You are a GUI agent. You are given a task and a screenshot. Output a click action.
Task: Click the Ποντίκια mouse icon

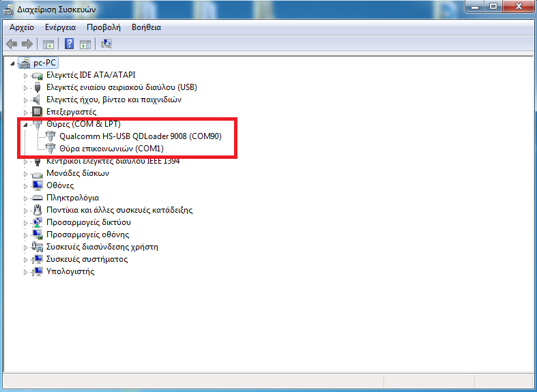tap(38, 210)
